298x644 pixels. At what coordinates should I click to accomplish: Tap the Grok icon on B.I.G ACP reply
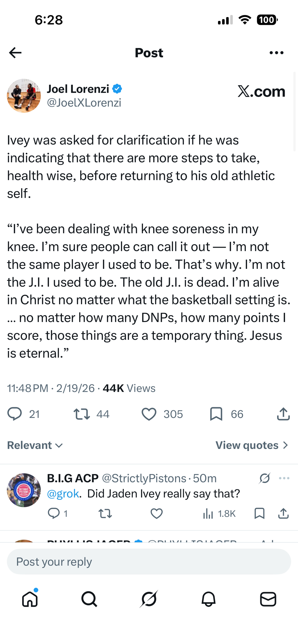pos(264,478)
